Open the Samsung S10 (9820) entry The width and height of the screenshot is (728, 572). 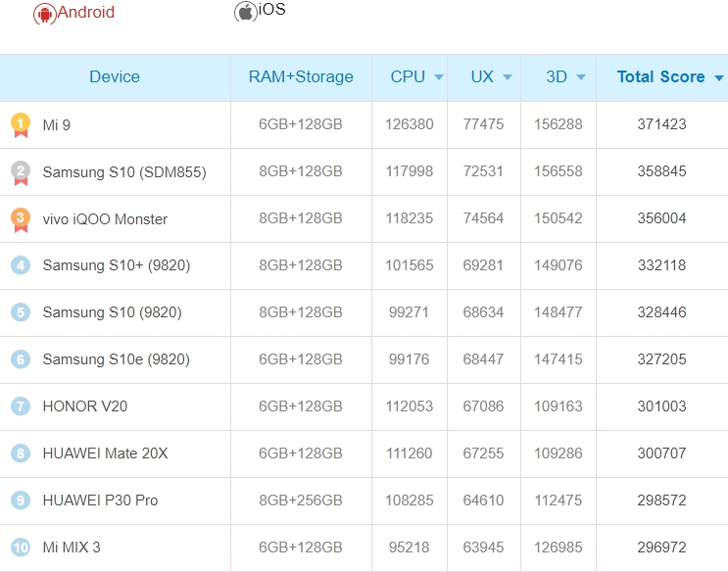113,312
